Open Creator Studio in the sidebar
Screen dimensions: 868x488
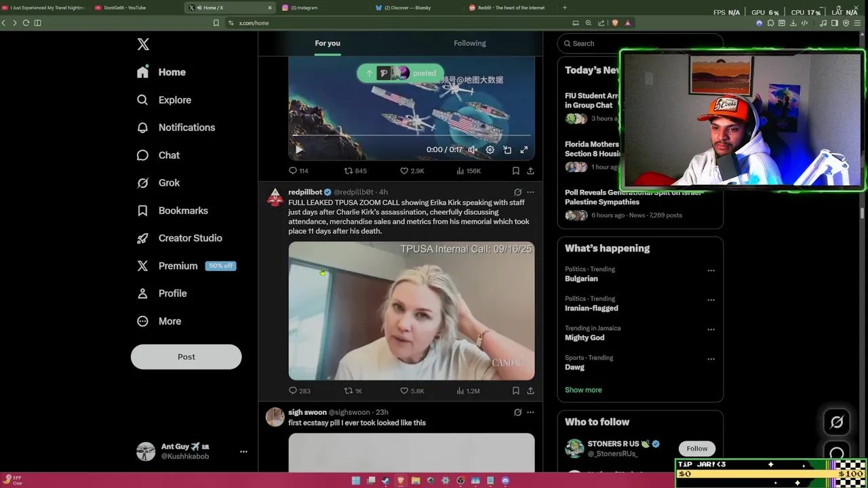(180, 238)
